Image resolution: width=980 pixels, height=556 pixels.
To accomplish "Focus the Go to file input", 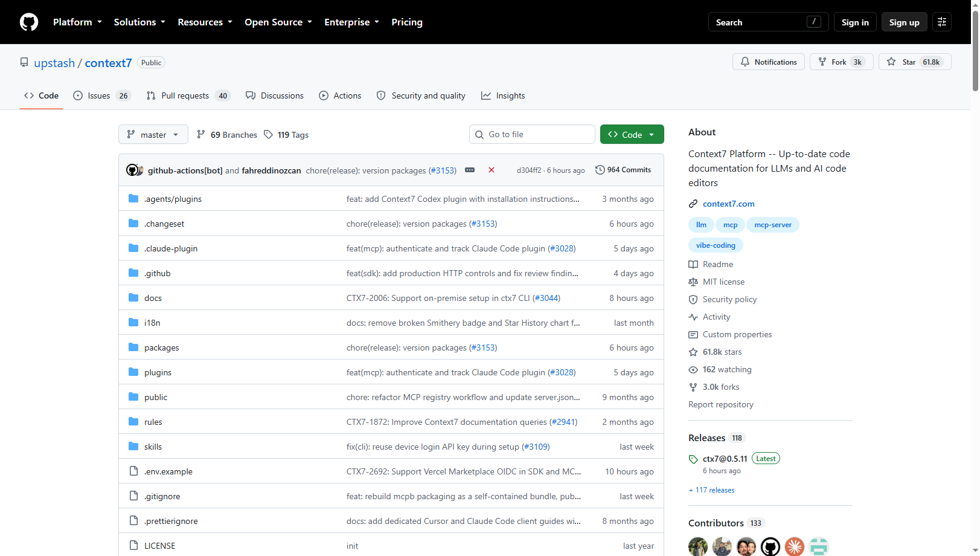I will point(532,134).
